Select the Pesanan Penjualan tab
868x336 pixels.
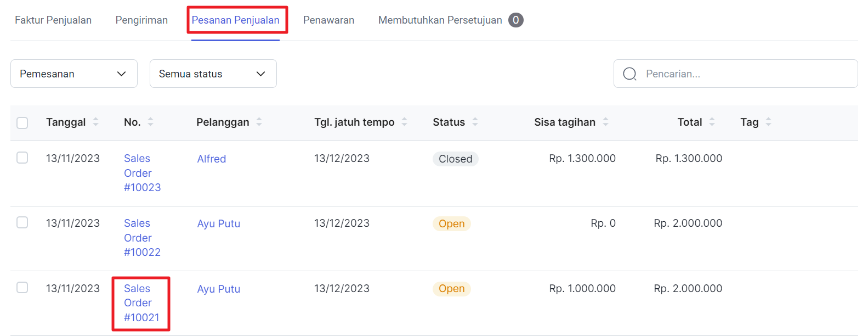236,20
